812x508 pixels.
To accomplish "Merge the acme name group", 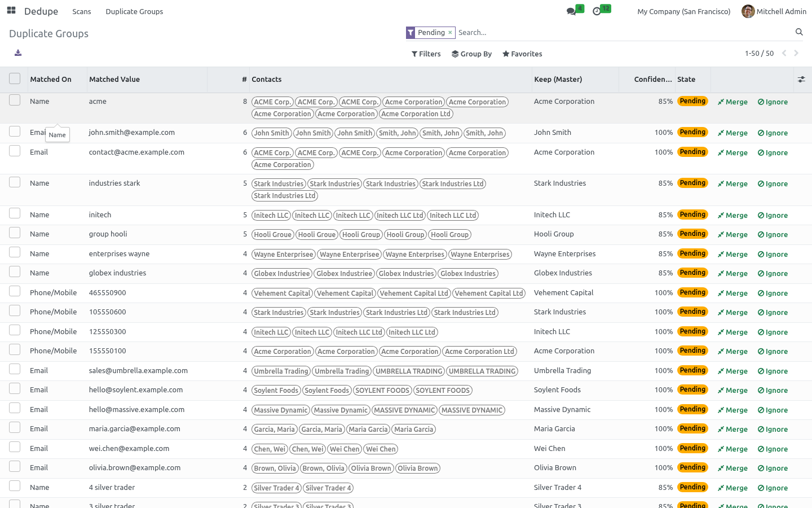I will coord(732,102).
